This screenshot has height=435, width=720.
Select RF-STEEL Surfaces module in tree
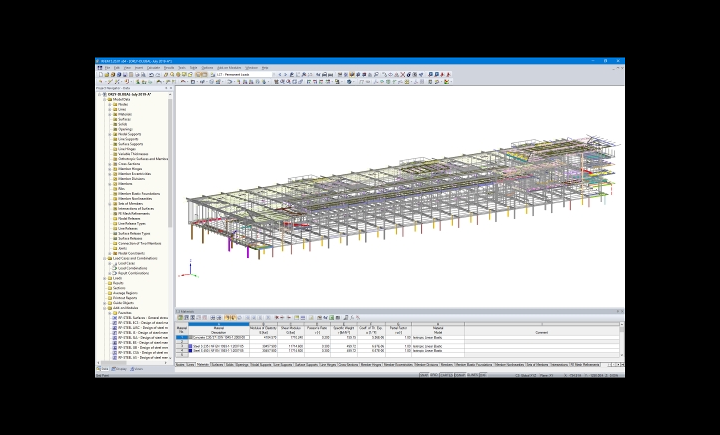pos(143,318)
